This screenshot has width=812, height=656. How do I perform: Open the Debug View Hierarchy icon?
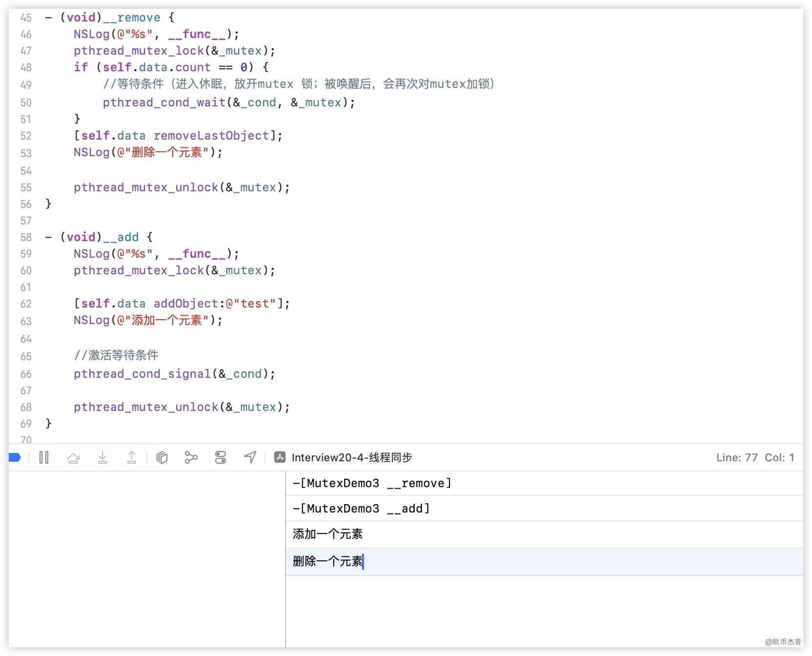coord(162,457)
